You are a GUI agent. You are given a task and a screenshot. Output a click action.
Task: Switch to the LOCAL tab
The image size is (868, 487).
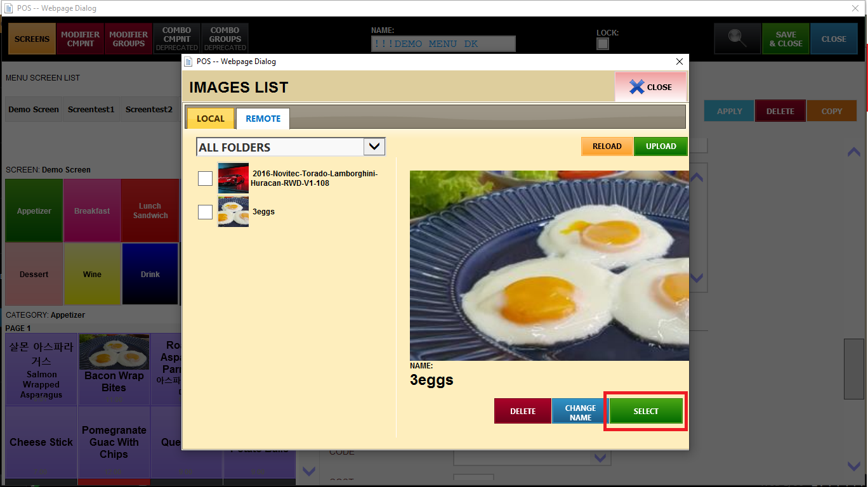tap(210, 119)
